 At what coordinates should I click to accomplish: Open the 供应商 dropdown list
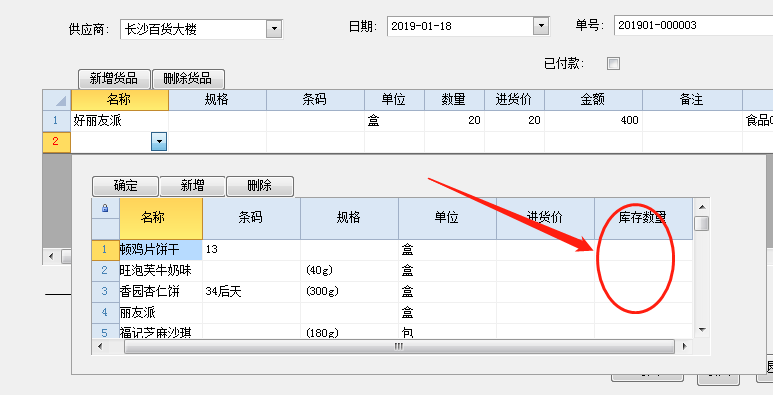point(274,30)
